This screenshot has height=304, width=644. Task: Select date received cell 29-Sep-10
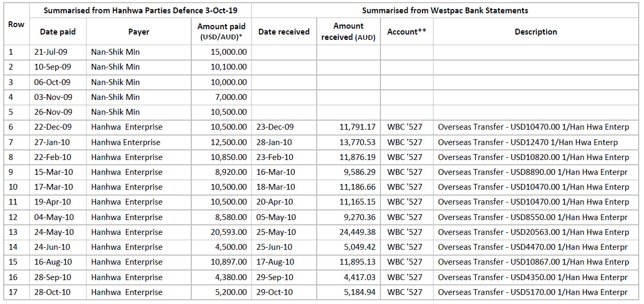[274, 277]
